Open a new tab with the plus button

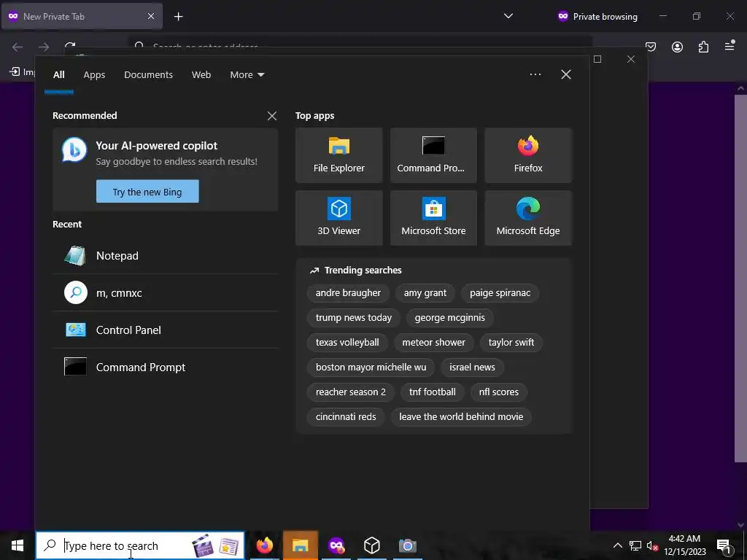pyautogui.click(x=178, y=17)
